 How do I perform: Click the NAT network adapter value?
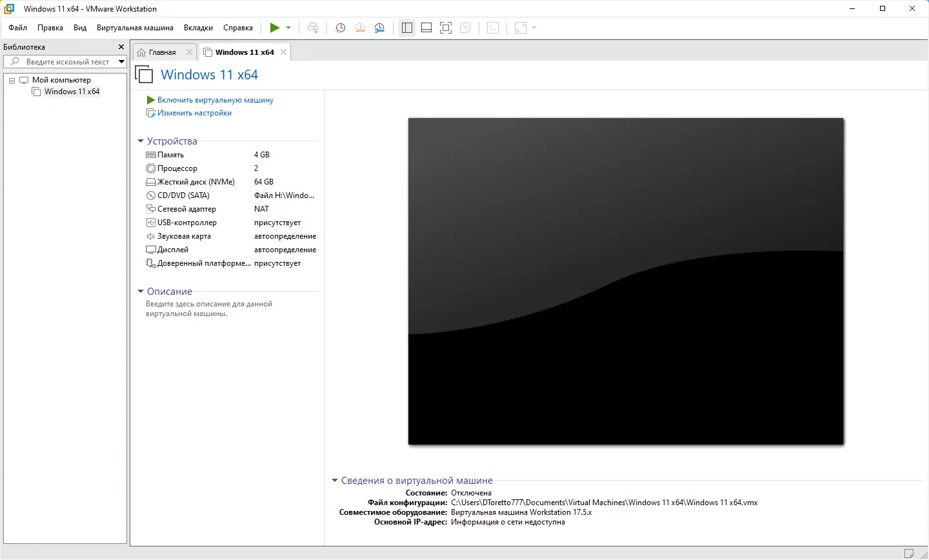coord(262,209)
